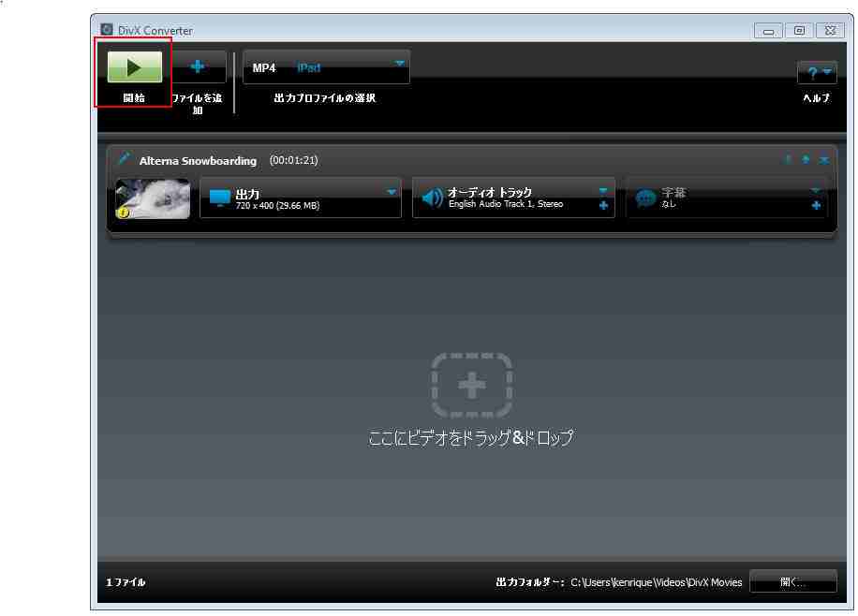Expand the 字幕 subtitle dropdown arrow
858x616 pixels.
(x=815, y=190)
